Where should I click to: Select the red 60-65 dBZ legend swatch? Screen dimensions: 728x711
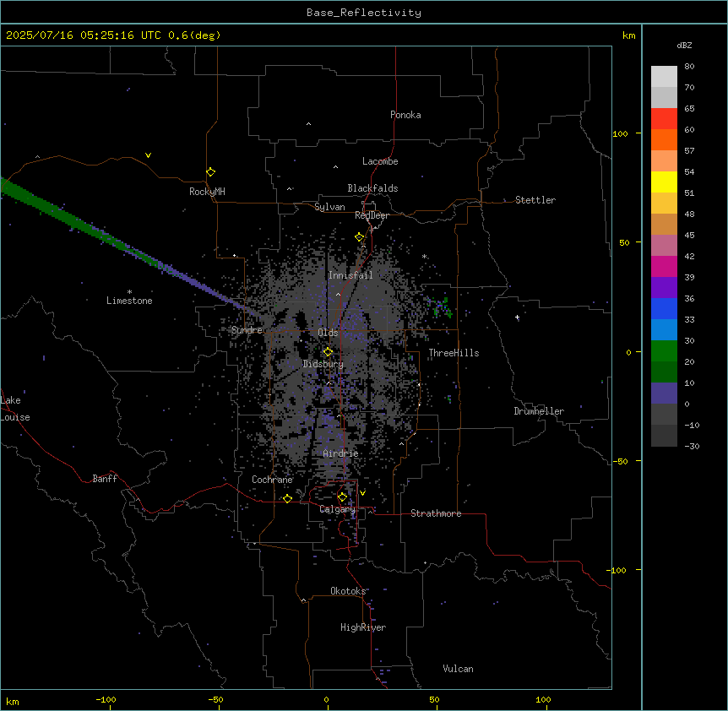pyautogui.click(x=664, y=119)
